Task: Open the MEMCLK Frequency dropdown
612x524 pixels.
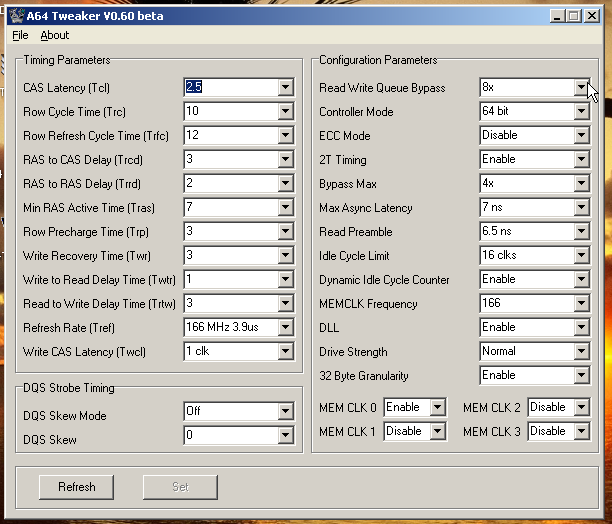Action: [x=582, y=303]
